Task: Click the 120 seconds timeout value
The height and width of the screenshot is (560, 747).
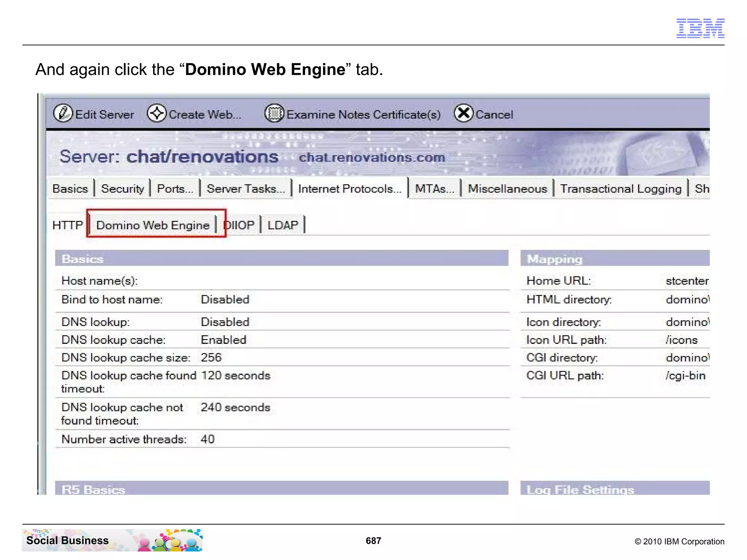Action: (236, 376)
